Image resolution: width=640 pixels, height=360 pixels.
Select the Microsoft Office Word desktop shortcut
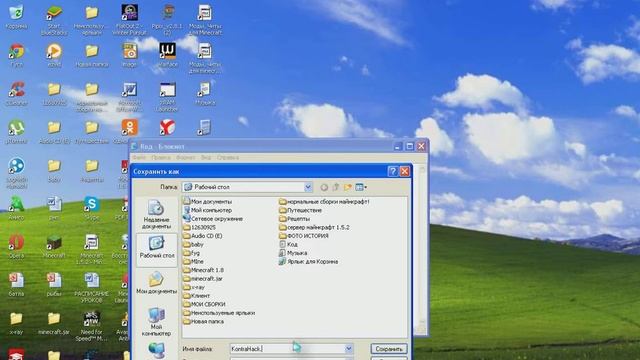click(129, 97)
